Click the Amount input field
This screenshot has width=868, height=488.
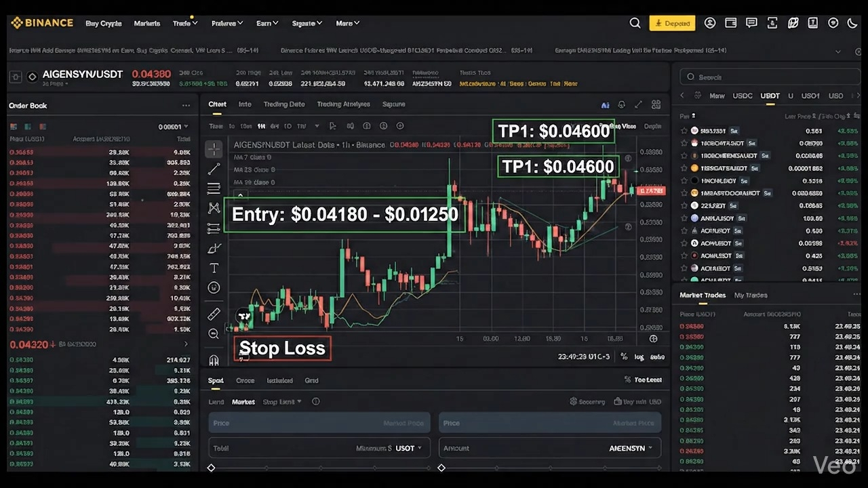pos(550,448)
